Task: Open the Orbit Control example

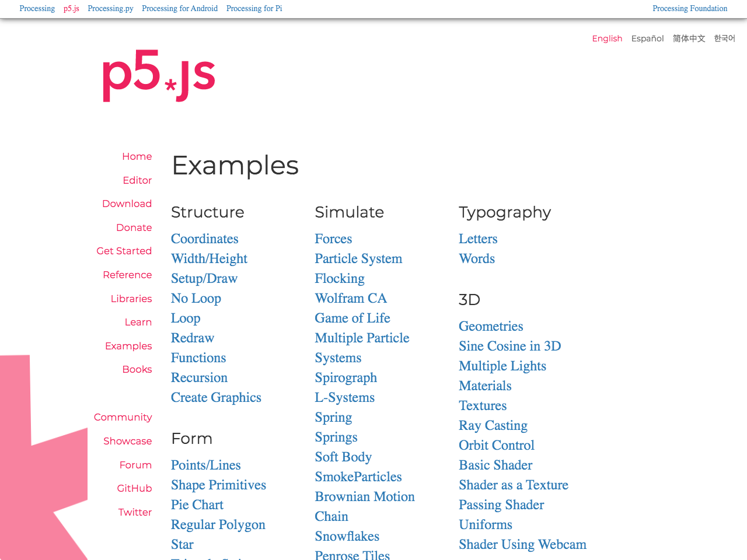Action: pos(497,445)
